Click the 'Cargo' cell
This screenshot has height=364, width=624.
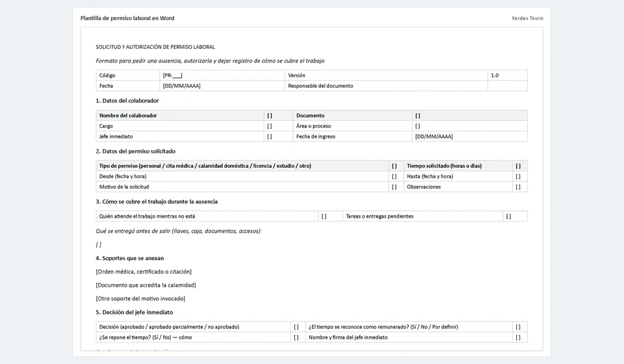click(180, 126)
